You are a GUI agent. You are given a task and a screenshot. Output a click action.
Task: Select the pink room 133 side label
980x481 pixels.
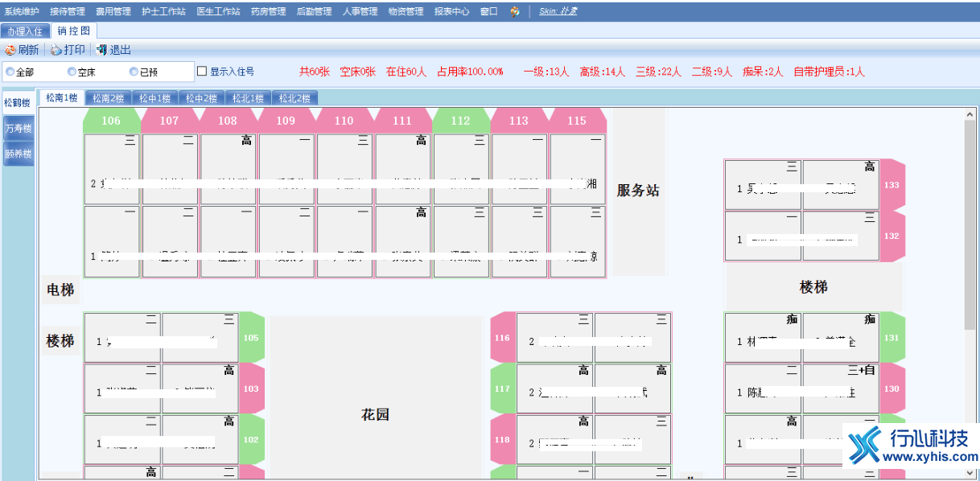point(891,184)
